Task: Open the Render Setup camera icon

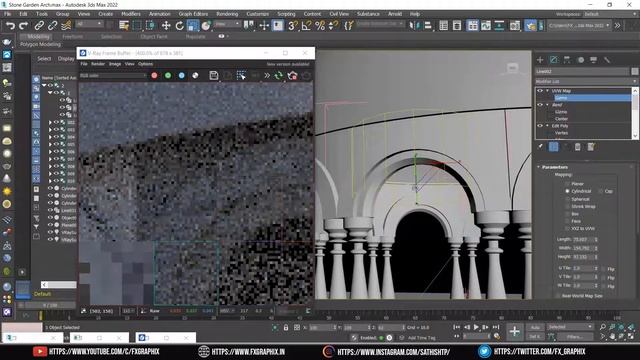Action: point(515,26)
